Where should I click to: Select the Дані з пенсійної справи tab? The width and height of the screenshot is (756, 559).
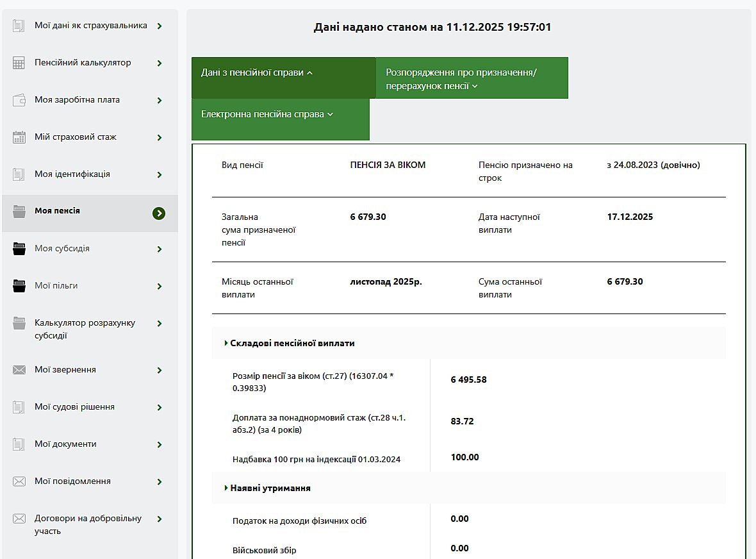pos(256,73)
